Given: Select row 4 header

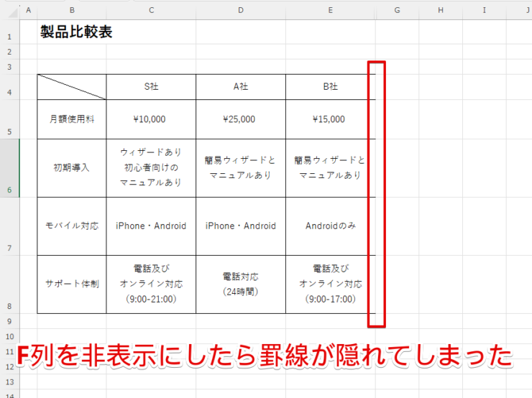Looking at the screenshot, I should [x=9, y=87].
